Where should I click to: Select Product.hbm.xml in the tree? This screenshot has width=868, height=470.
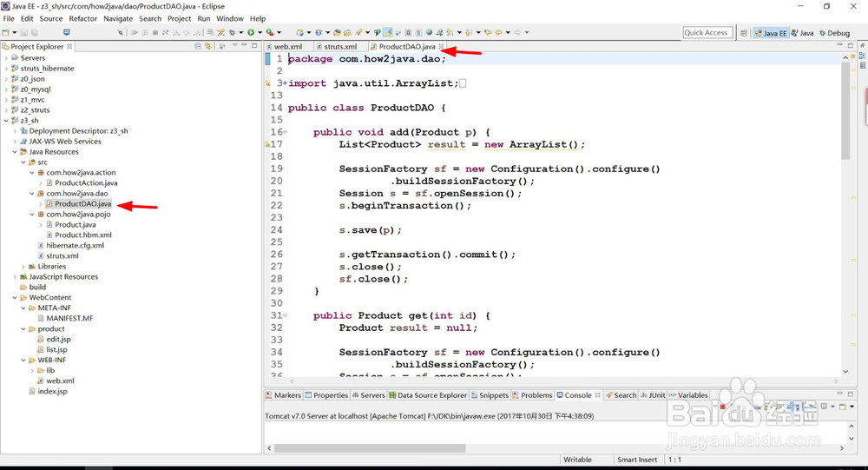pos(83,235)
